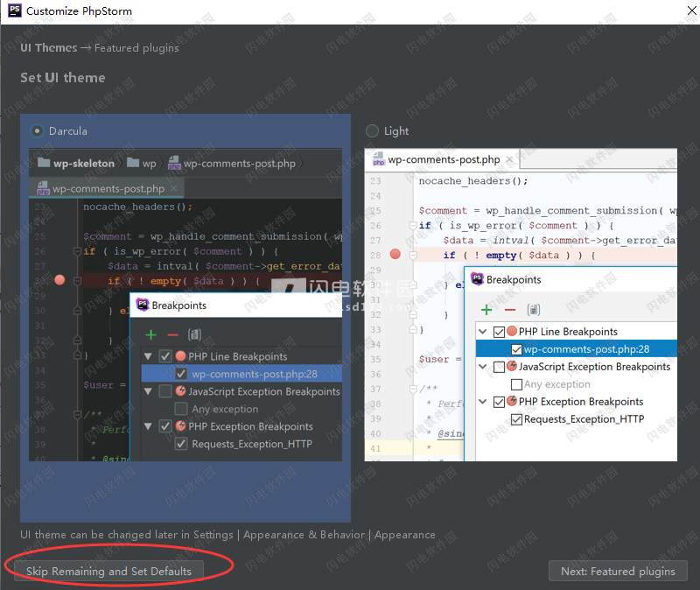Click wp-comments-post.php in the Darcula breadcrumb
Image resolution: width=700 pixels, height=590 pixels.
239,164
